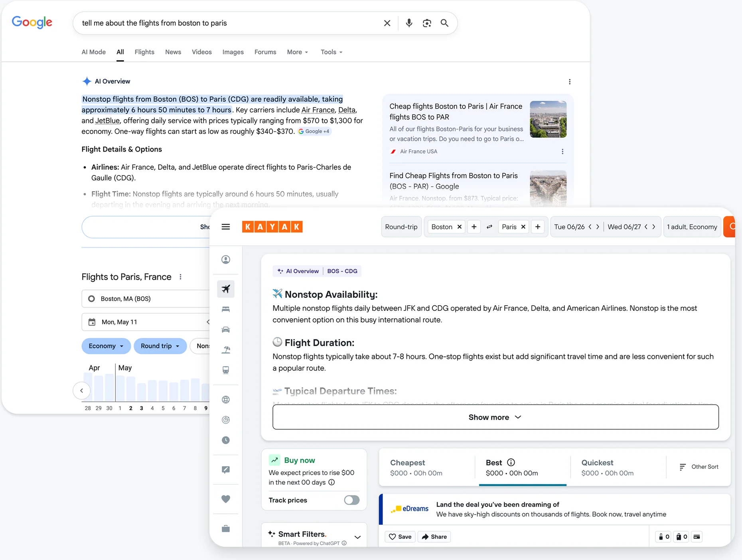Switch to the Flights tab on Google

[x=144, y=52]
